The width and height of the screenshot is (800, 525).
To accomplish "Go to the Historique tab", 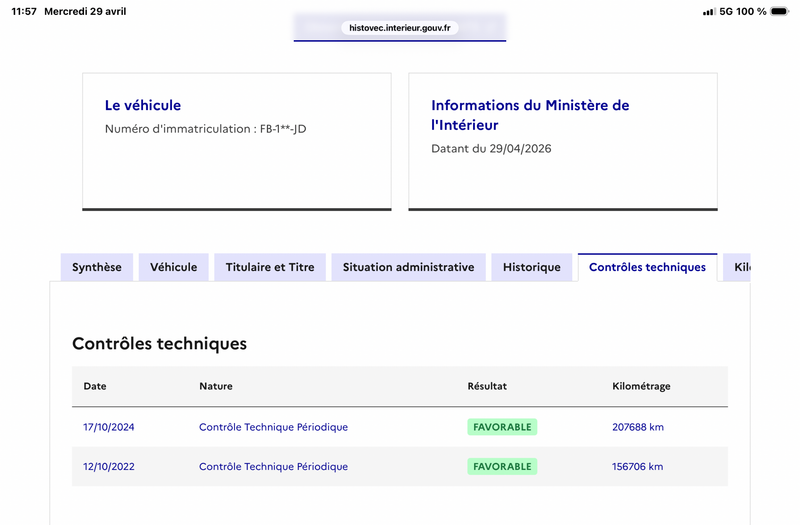I will 532,267.
